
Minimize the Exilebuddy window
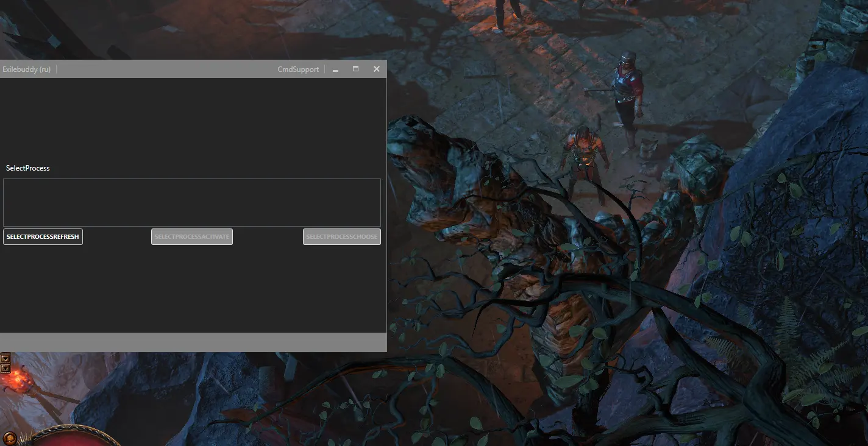pos(335,69)
